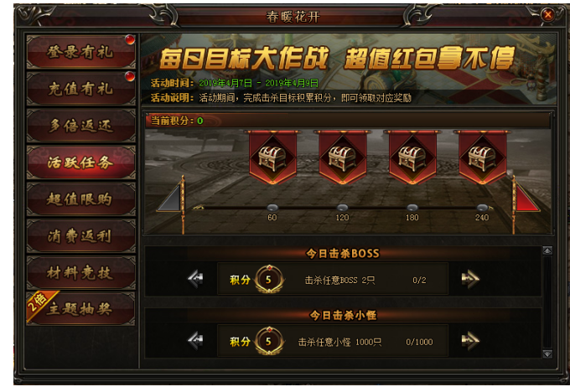
Task: Click the scrollbar up arrow in task list
Action: click(547, 250)
